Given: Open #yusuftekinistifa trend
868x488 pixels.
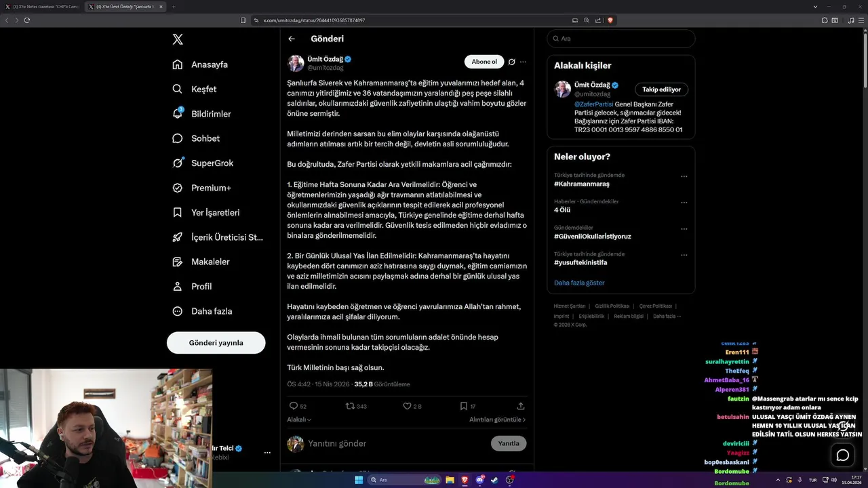Looking at the screenshot, I should 580,262.
